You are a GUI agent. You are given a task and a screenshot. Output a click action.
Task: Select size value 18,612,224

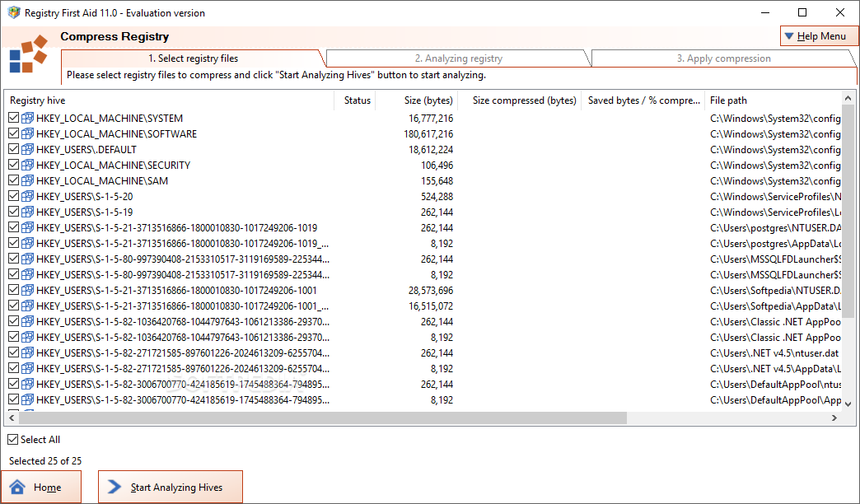point(431,149)
